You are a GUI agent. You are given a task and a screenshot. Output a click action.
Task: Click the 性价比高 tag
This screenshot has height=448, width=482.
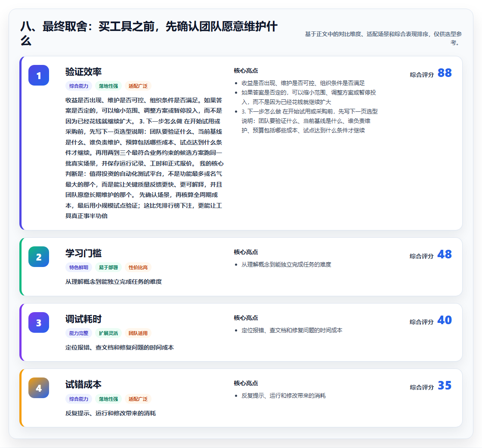[x=138, y=267]
